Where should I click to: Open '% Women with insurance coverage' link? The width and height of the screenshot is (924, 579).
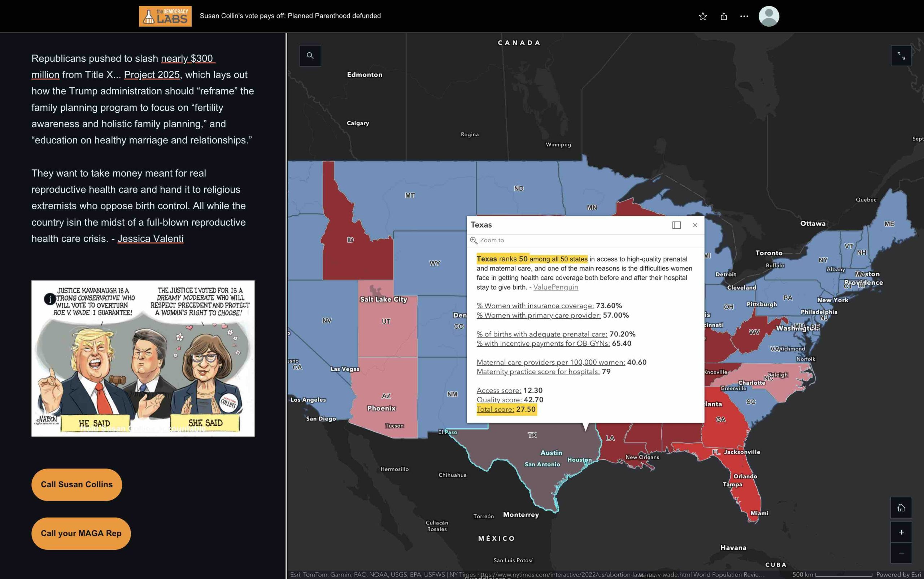[535, 306]
